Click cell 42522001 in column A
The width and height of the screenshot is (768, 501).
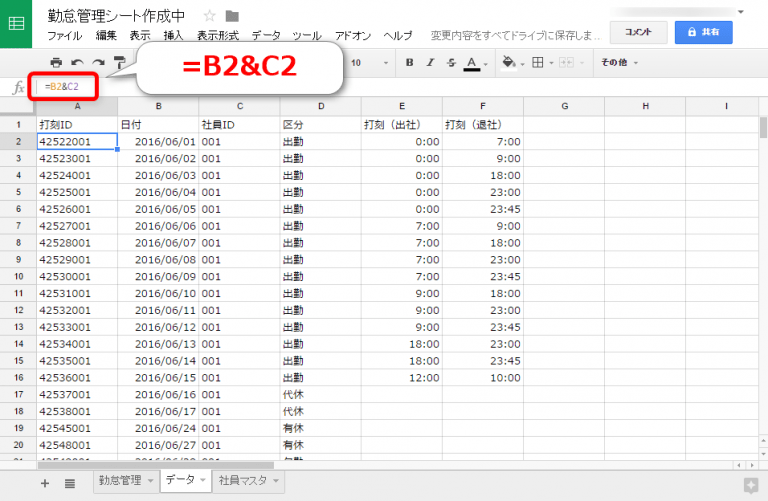coord(77,142)
